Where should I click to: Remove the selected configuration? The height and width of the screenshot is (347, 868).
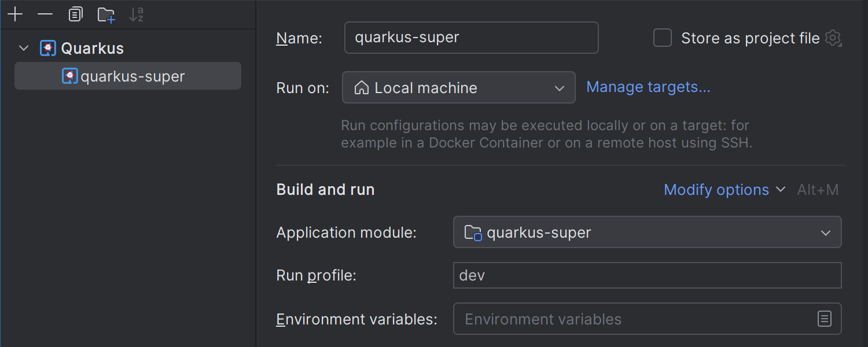[45, 14]
